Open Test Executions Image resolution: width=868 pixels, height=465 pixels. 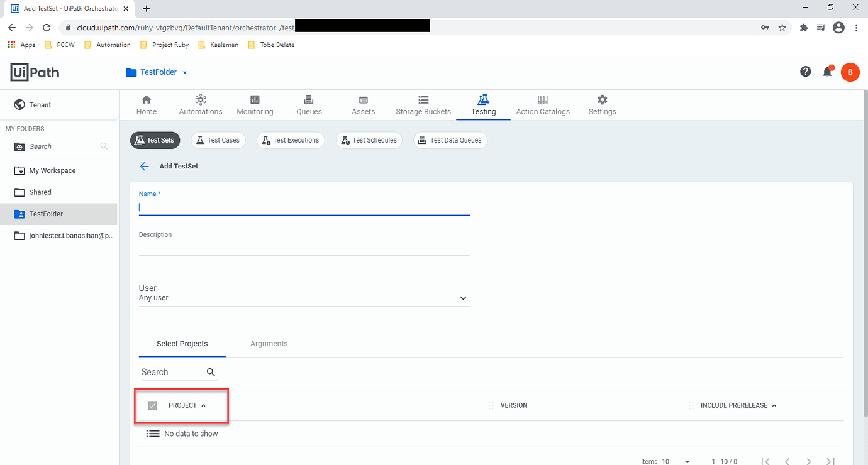click(x=290, y=139)
